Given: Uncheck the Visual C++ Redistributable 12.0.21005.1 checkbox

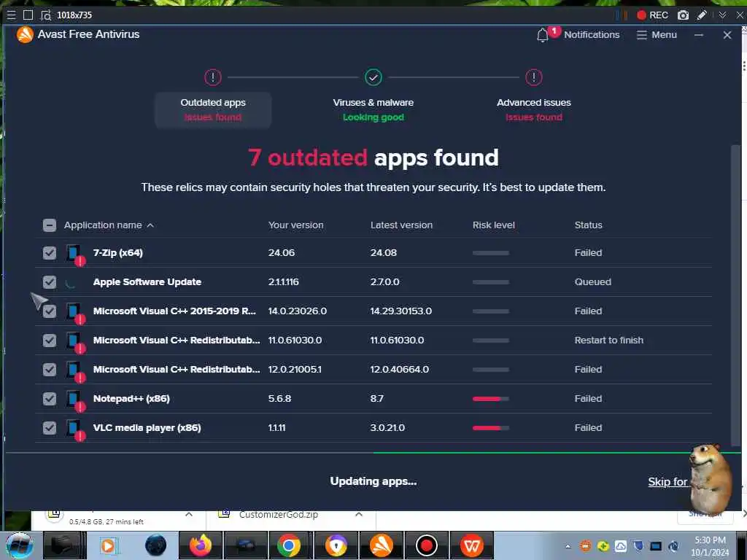Looking at the screenshot, I should click(x=50, y=370).
